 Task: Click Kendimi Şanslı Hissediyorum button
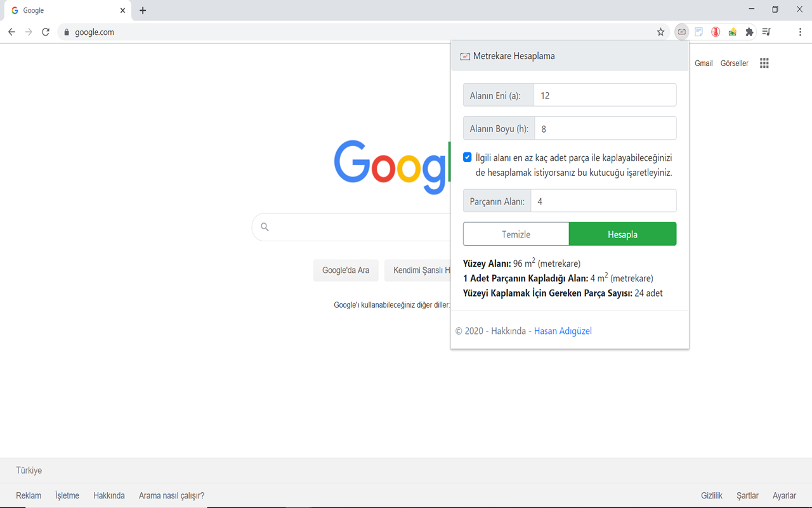click(x=417, y=270)
